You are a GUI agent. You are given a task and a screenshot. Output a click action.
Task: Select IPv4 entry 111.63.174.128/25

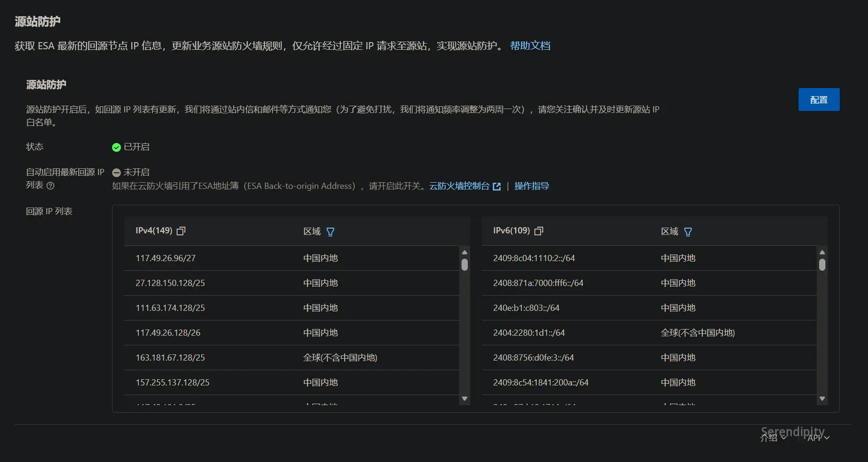pos(170,308)
